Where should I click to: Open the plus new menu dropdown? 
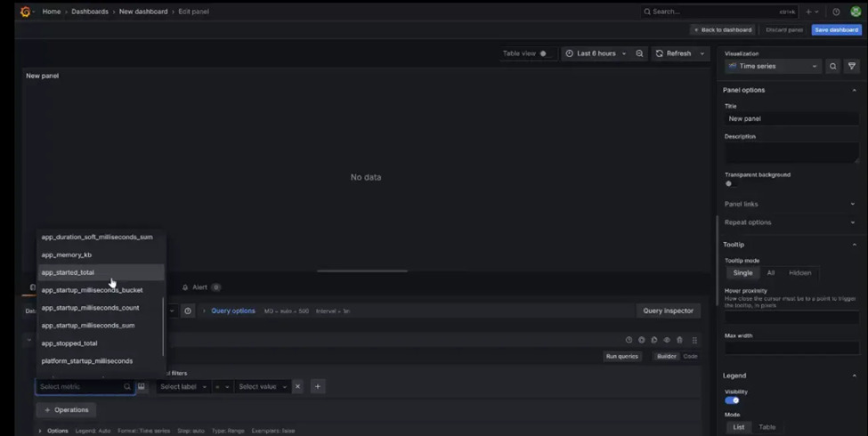pyautogui.click(x=812, y=12)
